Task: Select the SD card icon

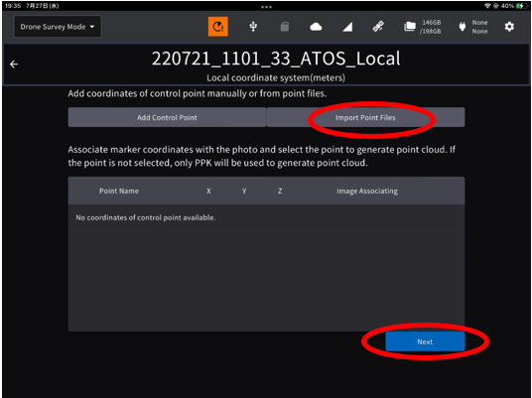Action: [x=285, y=27]
